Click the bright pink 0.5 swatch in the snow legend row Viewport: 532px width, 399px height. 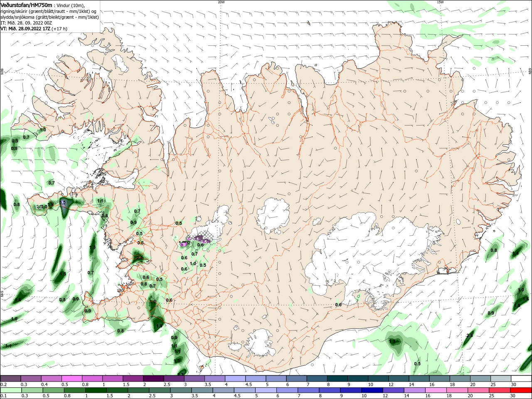(x=72, y=378)
